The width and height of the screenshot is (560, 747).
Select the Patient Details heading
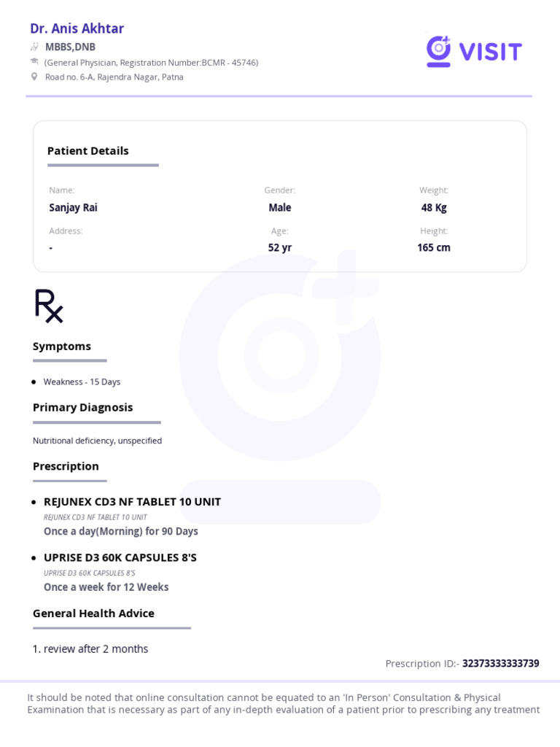[88, 151]
